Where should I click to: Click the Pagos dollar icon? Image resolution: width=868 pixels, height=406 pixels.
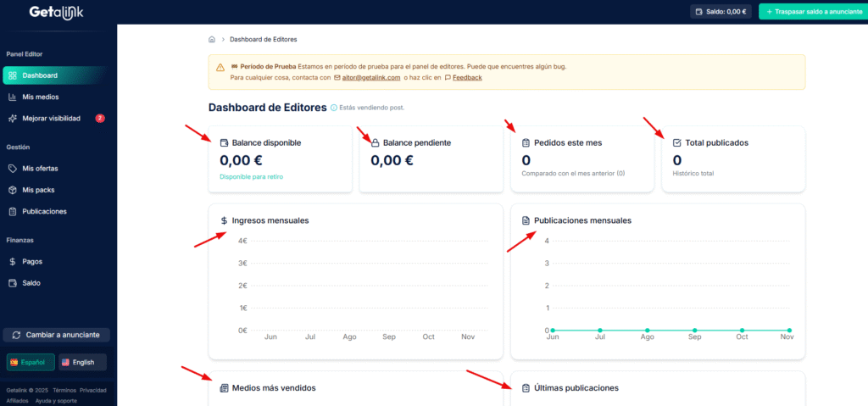(12, 261)
